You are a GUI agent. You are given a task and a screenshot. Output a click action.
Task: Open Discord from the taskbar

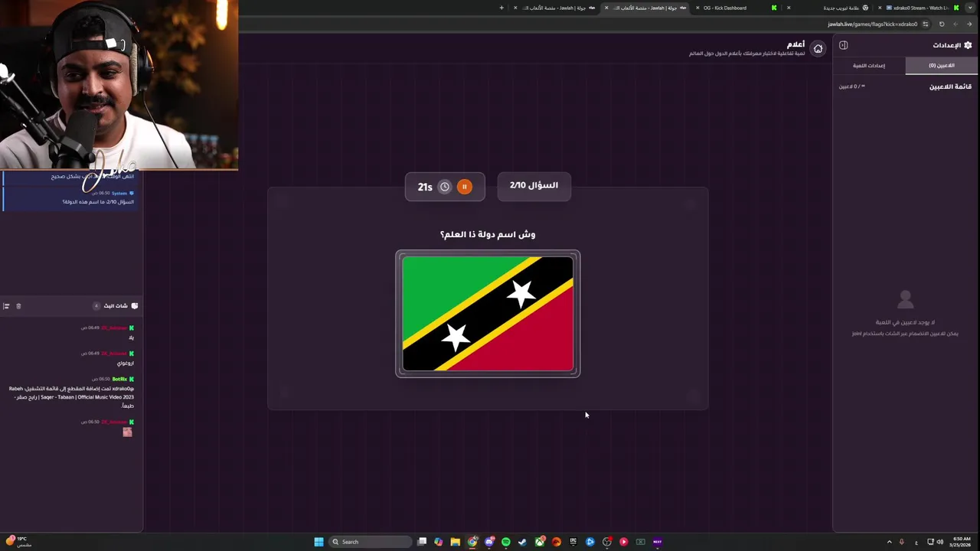point(489,542)
